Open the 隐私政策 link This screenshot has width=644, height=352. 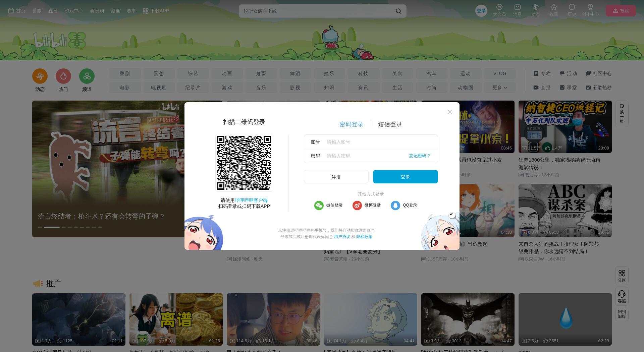click(x=364, y=237)
